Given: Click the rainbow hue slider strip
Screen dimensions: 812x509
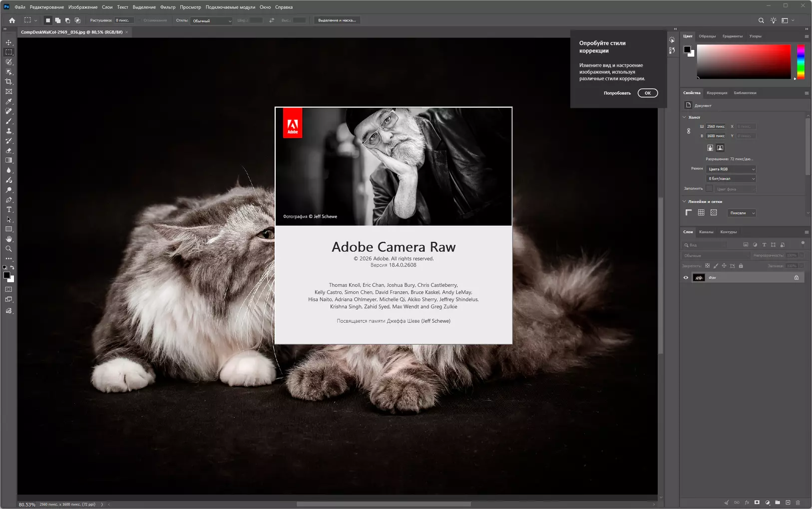Looking at the screenshot, I should point(801,62).
